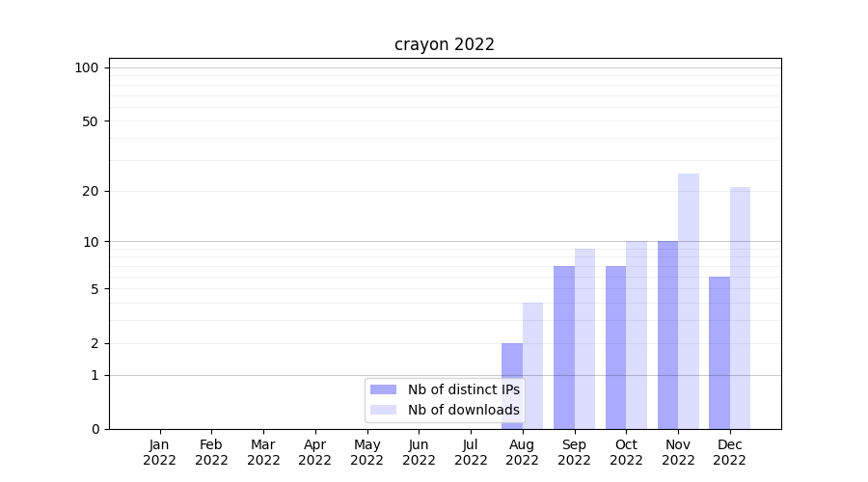Click the y-axis tick label 100
The image size is (868, 482).
[x=87, y=67]
